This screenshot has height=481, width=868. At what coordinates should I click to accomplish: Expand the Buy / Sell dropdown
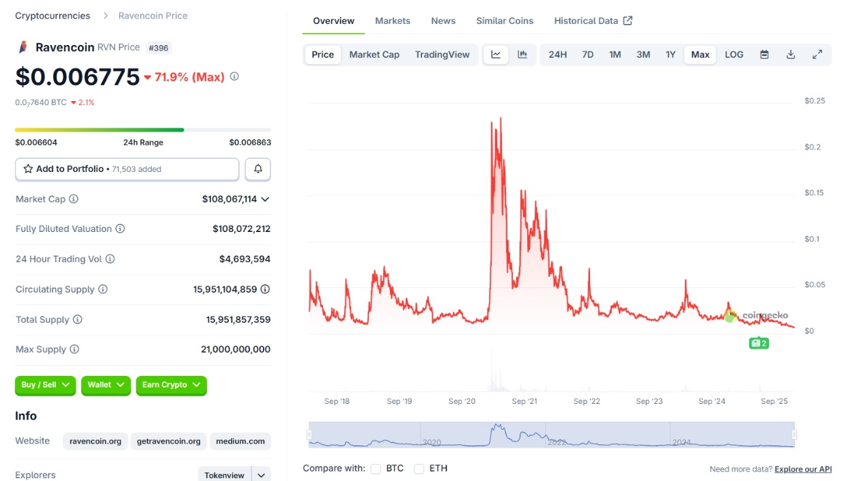click(45, 385)
